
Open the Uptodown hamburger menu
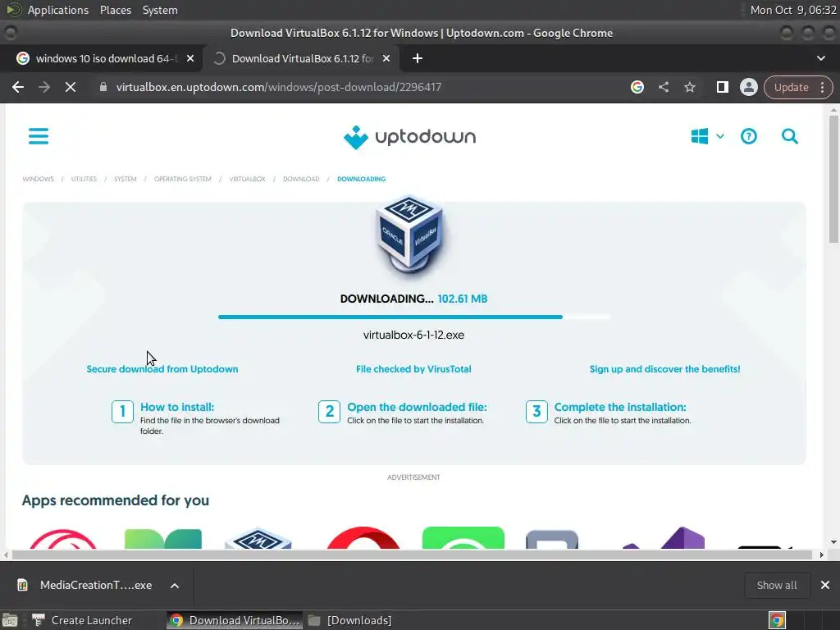click(39, 136)
